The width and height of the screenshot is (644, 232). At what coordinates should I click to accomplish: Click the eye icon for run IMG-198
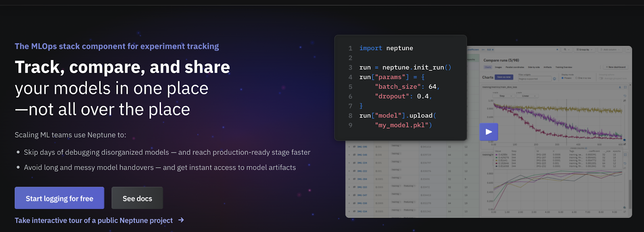click(x=354, y=147)
